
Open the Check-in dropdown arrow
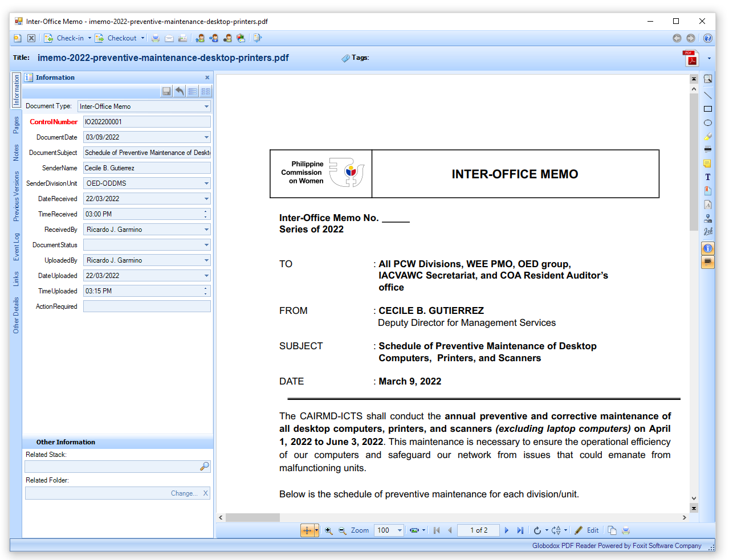pos(89,38)
